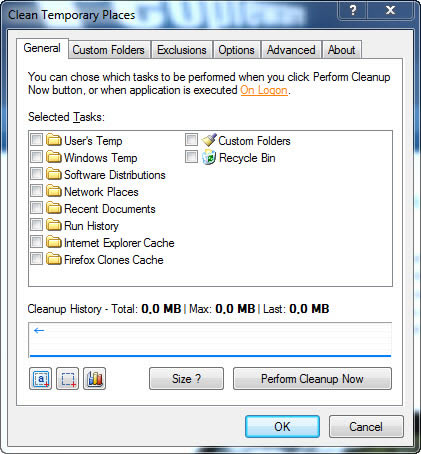Click the Run History folder icon
The height and width of the screenshot is (454, 421).
point(54,225)
